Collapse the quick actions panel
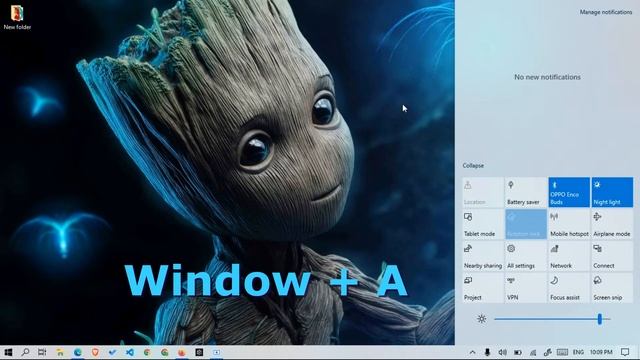This screenshot has width=640, height=360. pyautogui.click(x=473, y=166)
